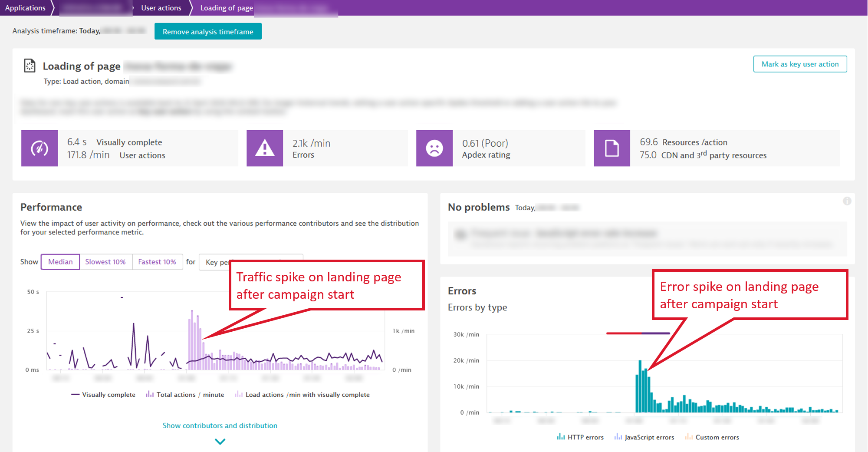The height and width of the screenshot is (452, 868).
Task: Switch to Fastest 10% view
Action: point(157,262)
